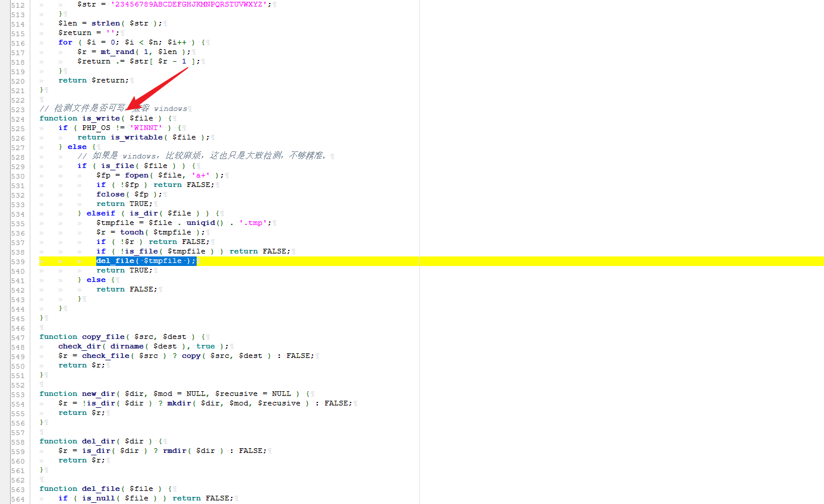Image resolution: width=824 pixels, height=504 pixels.
Task: Click line number 512 in the gutter
Action: (x=18, y=4)
